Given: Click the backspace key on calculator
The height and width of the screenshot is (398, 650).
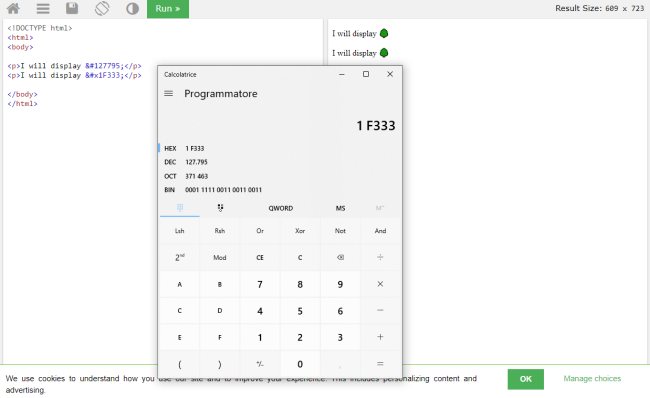Looking at the screenshot, I should (x=340, y=257).
